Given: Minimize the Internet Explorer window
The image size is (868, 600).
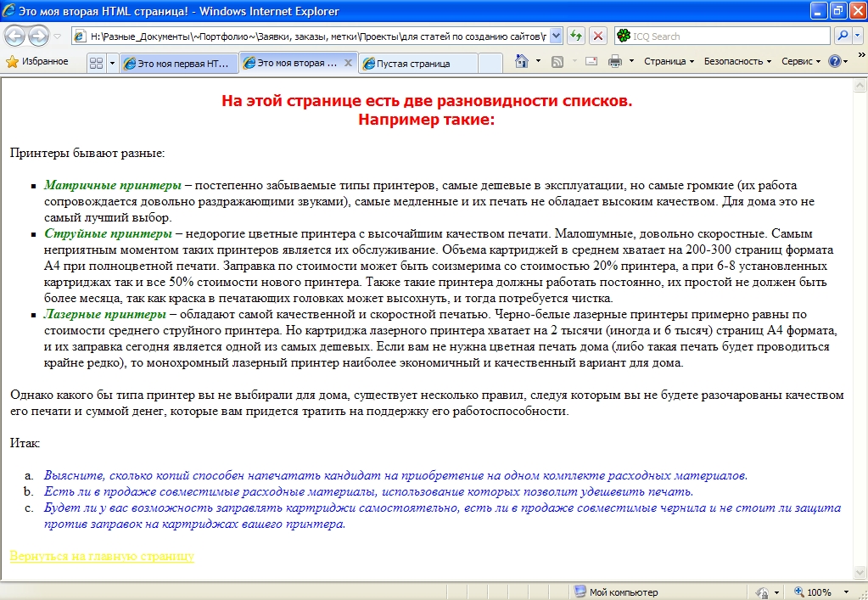Looking at the screenshot, I should tap(820, 10).
